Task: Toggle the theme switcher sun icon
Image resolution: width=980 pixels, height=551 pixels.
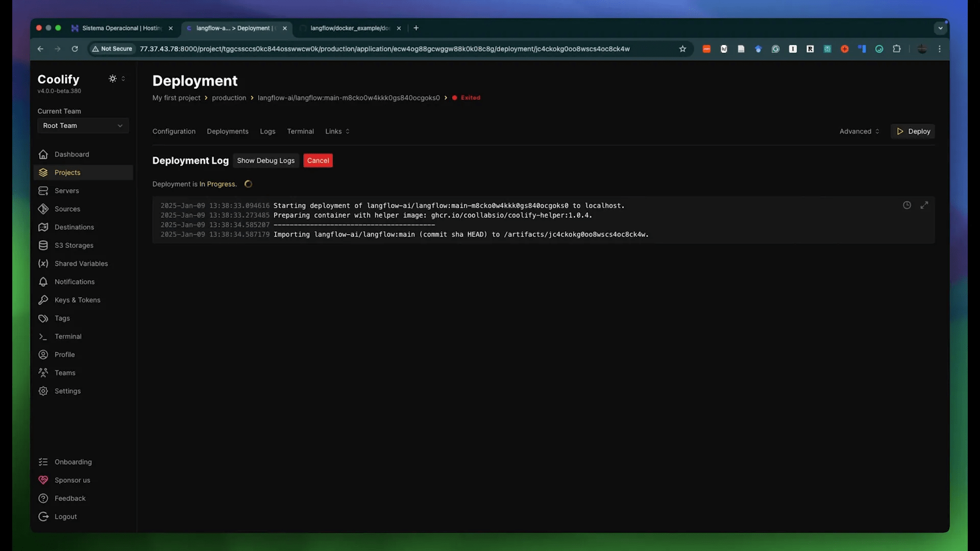Action: point(113,79)
